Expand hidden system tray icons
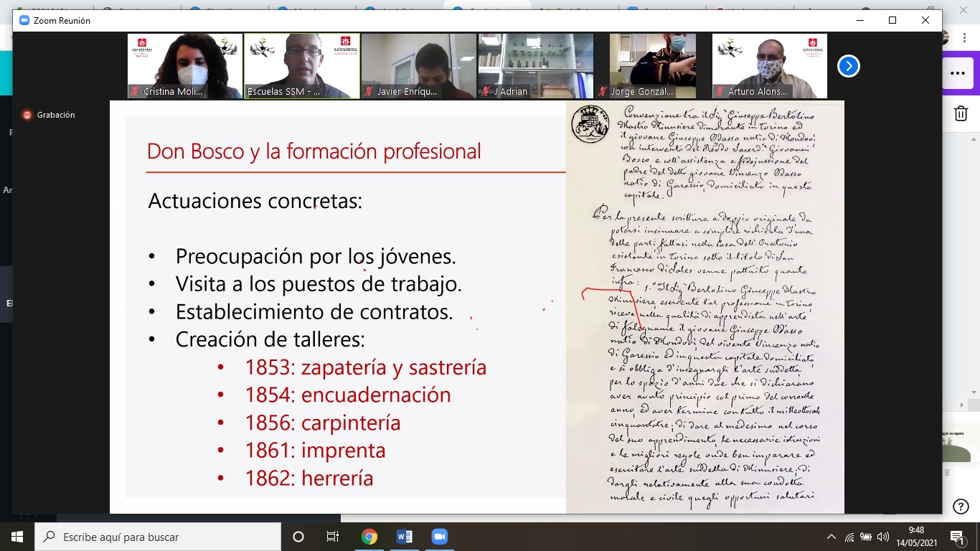The image size is (980, 551). pyautogui.click(x=831, y=537)
